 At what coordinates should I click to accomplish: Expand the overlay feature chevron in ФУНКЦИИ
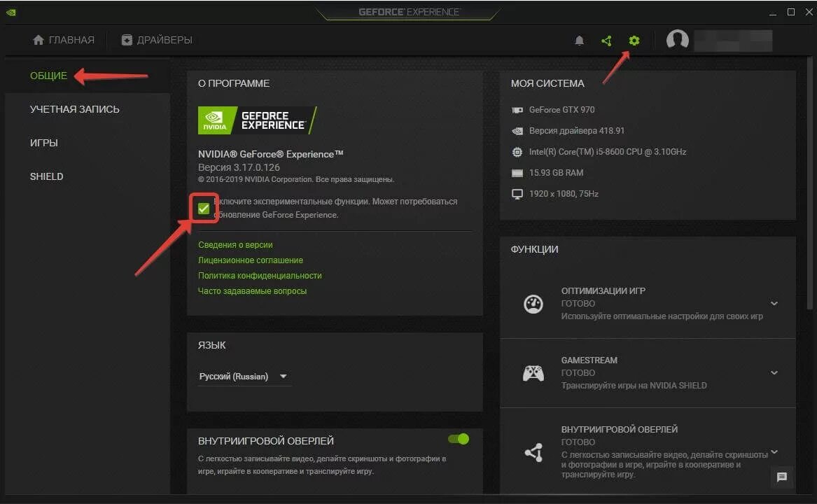[x=774, y=452]
